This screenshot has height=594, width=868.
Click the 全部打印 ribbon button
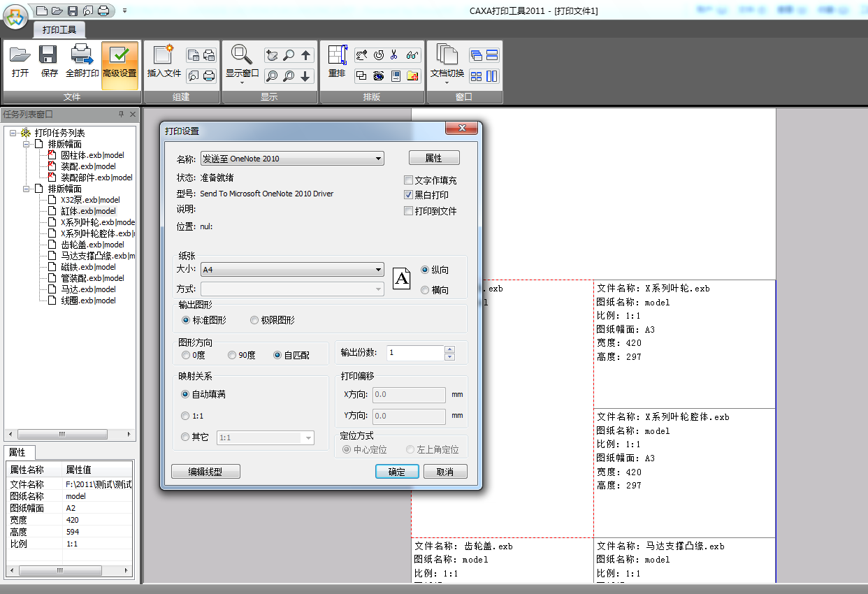point(82,61)
